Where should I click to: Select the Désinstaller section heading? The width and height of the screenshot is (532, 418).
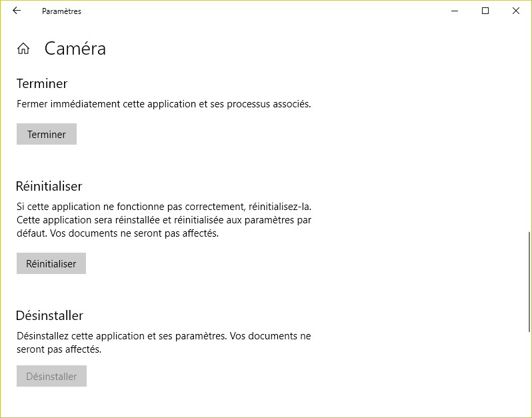point(49,315)
